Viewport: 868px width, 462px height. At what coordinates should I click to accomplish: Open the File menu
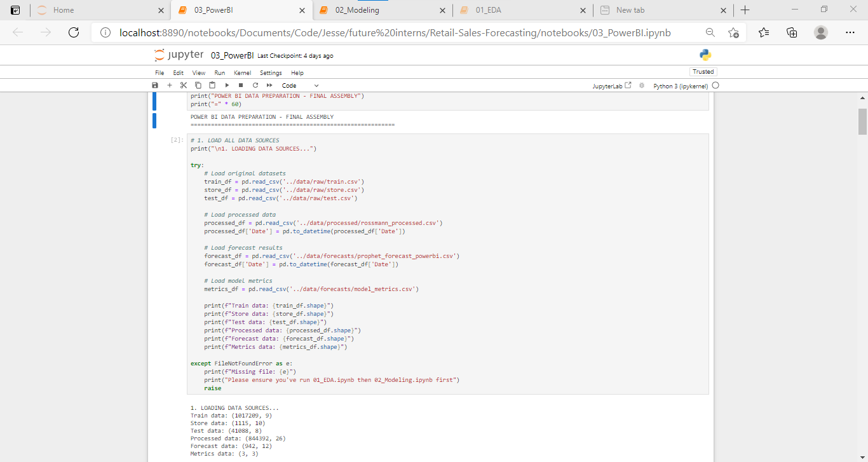click(x=159, y=73)
